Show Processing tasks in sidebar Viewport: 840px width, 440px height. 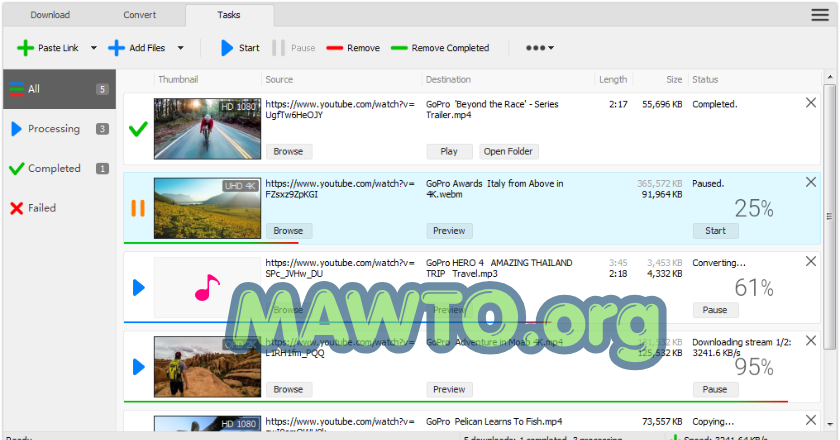click(59, 129)
